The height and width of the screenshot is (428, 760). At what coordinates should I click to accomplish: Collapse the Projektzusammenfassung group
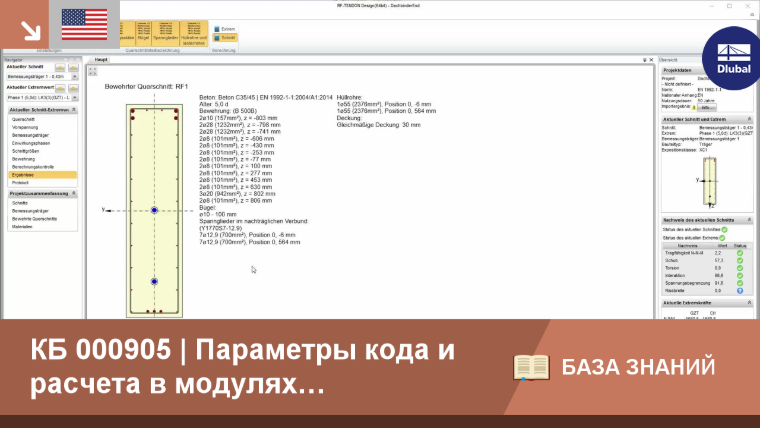pos(74,193)
